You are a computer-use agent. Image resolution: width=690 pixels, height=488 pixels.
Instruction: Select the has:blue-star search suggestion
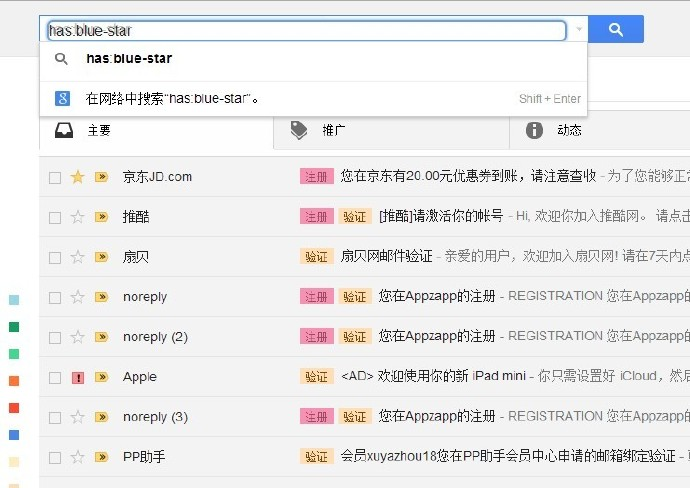(313, 59)
